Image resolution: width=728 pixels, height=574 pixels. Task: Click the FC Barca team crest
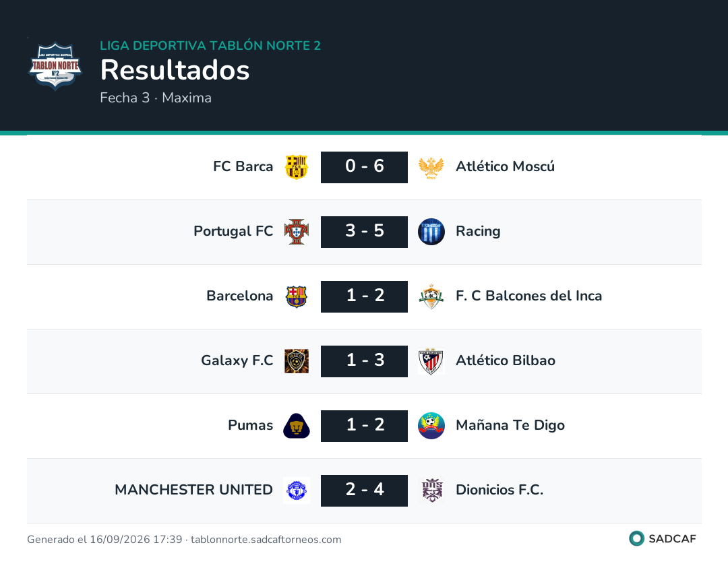coord(296,167)
